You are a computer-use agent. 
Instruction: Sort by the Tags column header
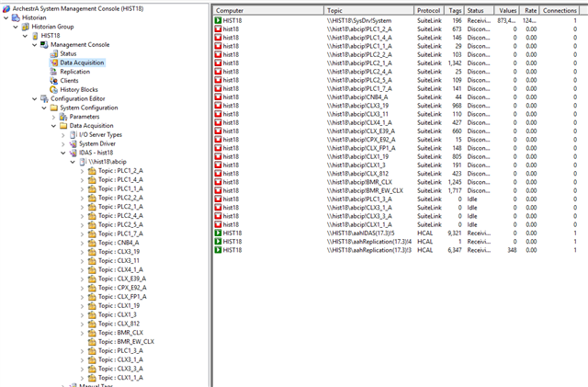coord(455,10)
